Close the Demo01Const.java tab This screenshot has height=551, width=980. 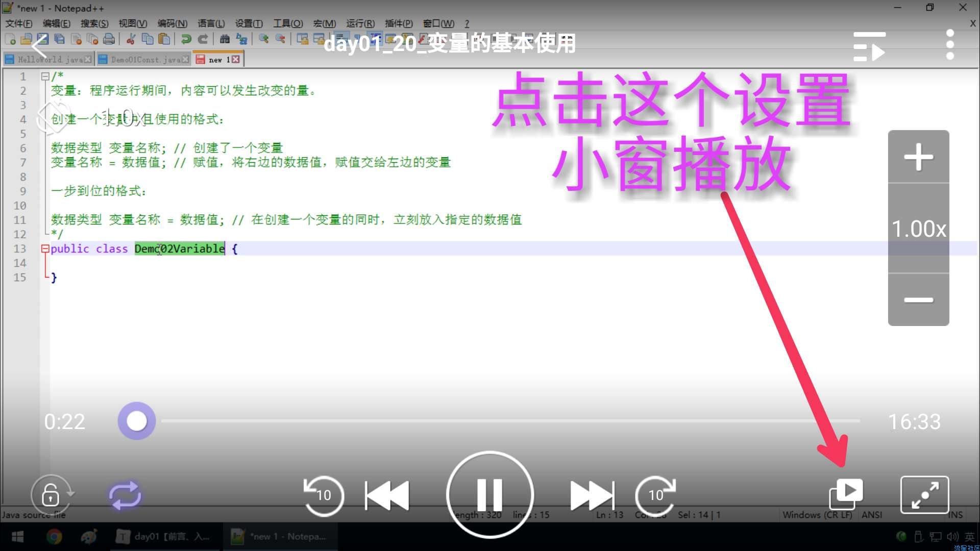click(x=185, y=60)
